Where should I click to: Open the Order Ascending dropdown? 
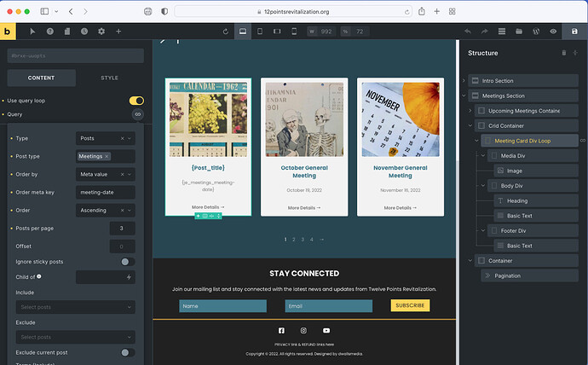106,211
